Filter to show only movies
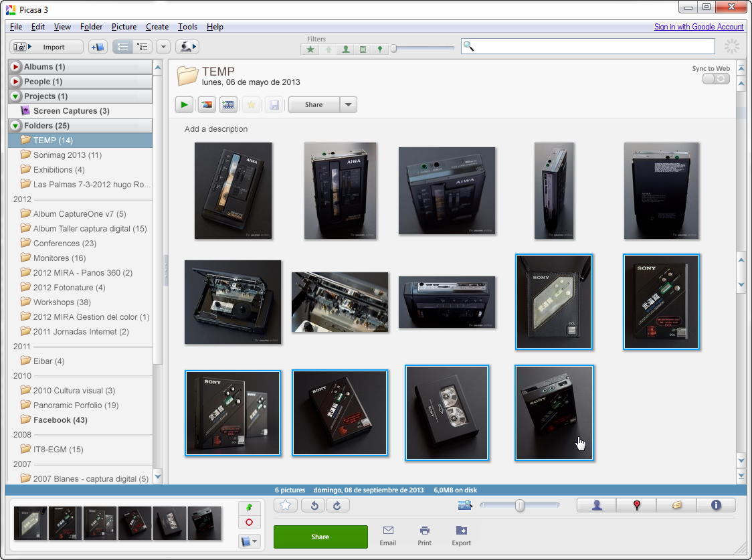 click(363, 49)
